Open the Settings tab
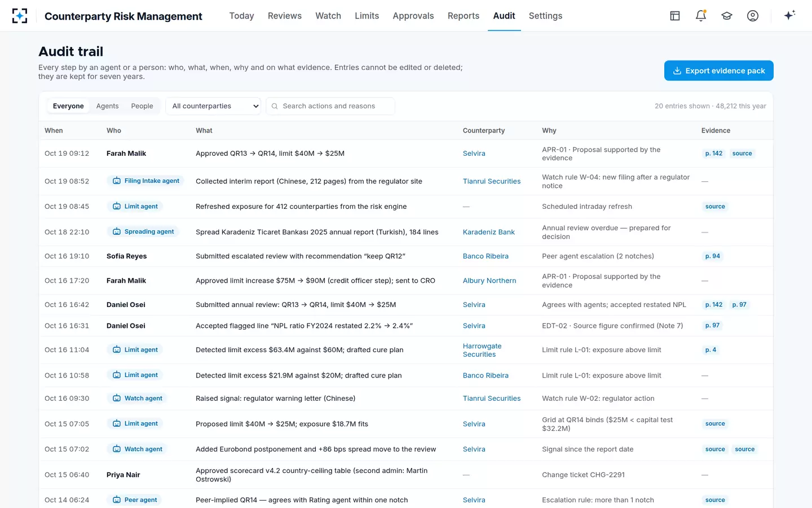The image size is (812, 508). pos(546,16)
